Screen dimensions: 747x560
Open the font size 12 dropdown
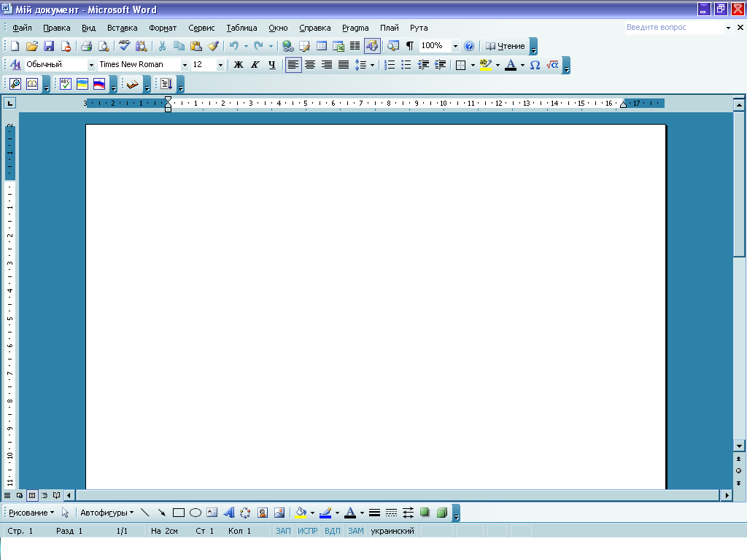coord(220,65)
